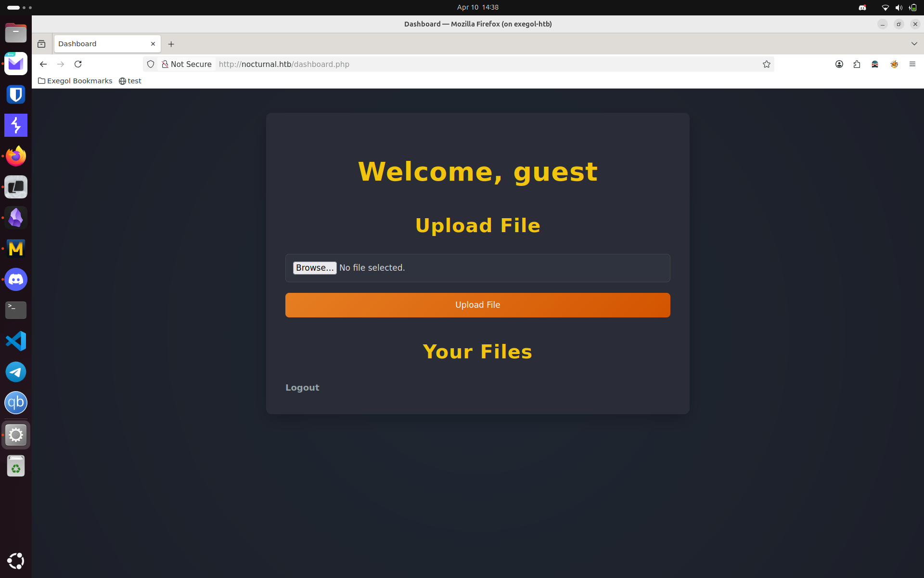Click the Not Secure lock indicator
Viewport: 924px width, 578px height.
tap(187, 64)
